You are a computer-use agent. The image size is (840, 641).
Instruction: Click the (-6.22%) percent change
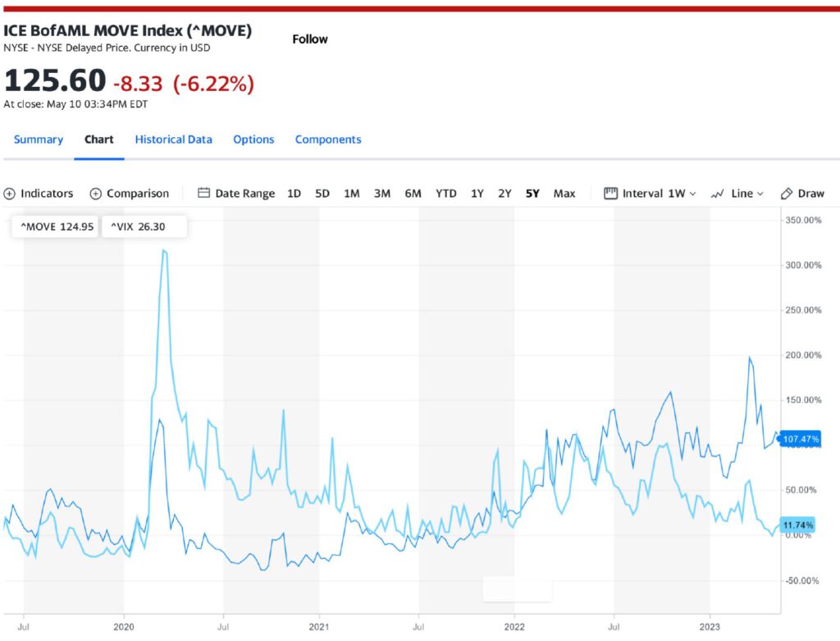(x=213, y=84)
